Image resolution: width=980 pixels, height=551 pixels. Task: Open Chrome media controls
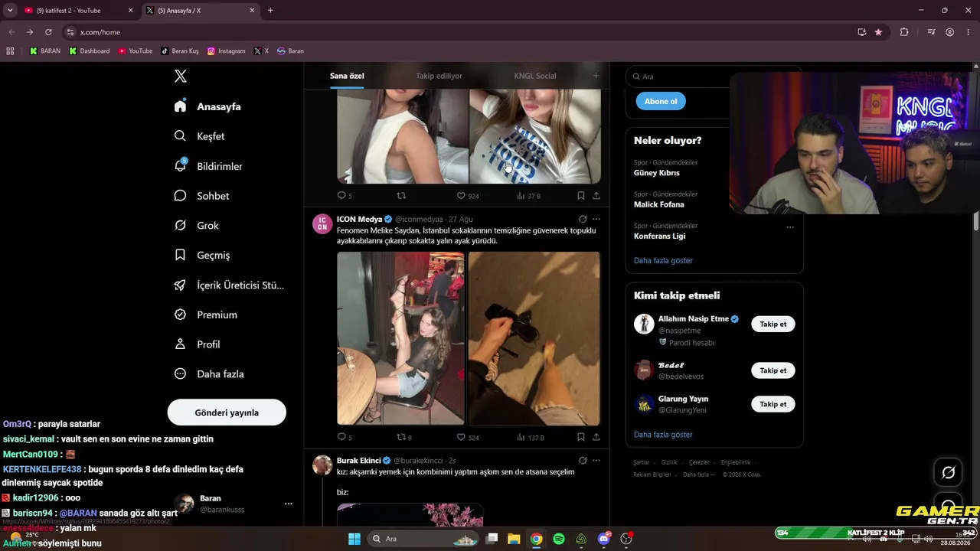[931, 32]
